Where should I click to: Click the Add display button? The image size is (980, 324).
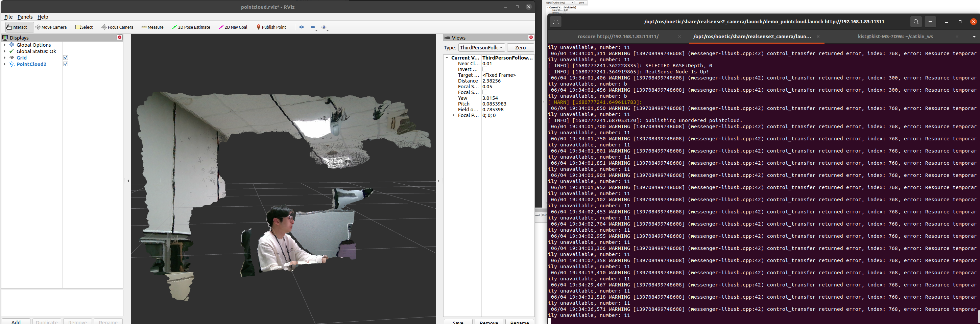pyautogui.click(x=16, y=321)
